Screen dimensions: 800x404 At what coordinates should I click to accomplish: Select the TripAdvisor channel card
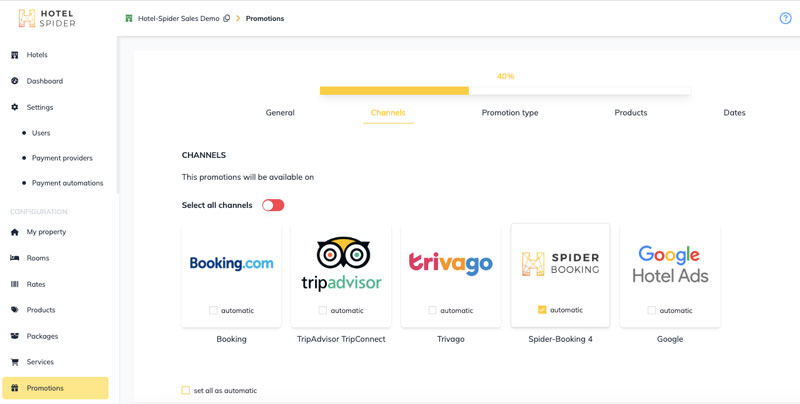(x=341, y=265)
